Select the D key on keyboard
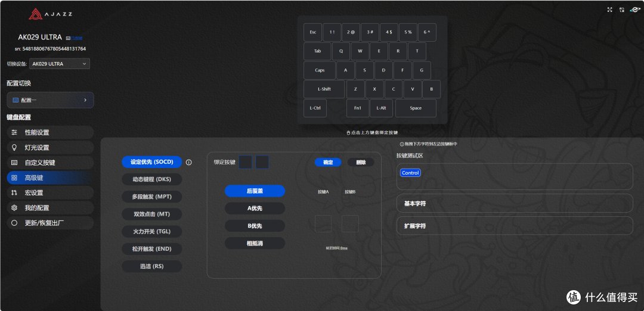The image size is (644, 311). click(x=383, y=70)
